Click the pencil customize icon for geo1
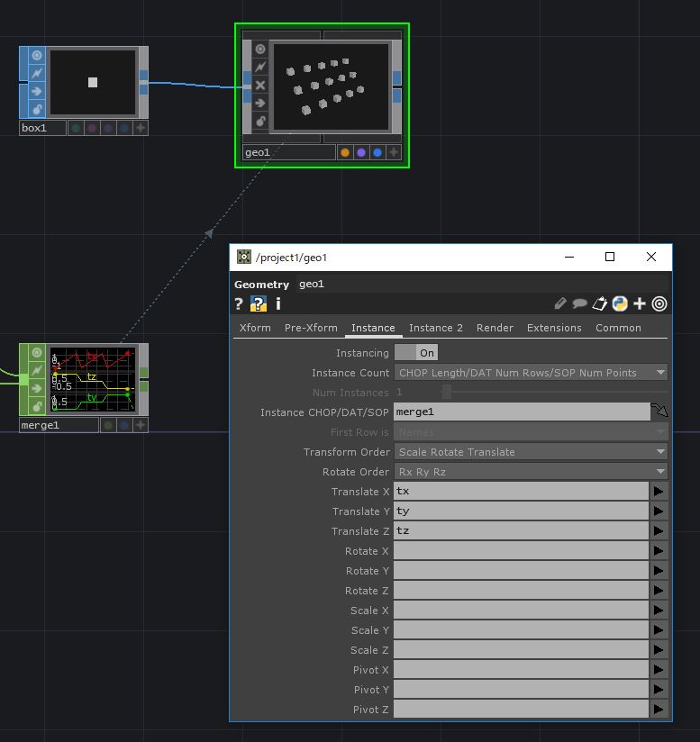The height and width of the screenshot is (742, 700). pyautogui.click(x=560, y=303)
